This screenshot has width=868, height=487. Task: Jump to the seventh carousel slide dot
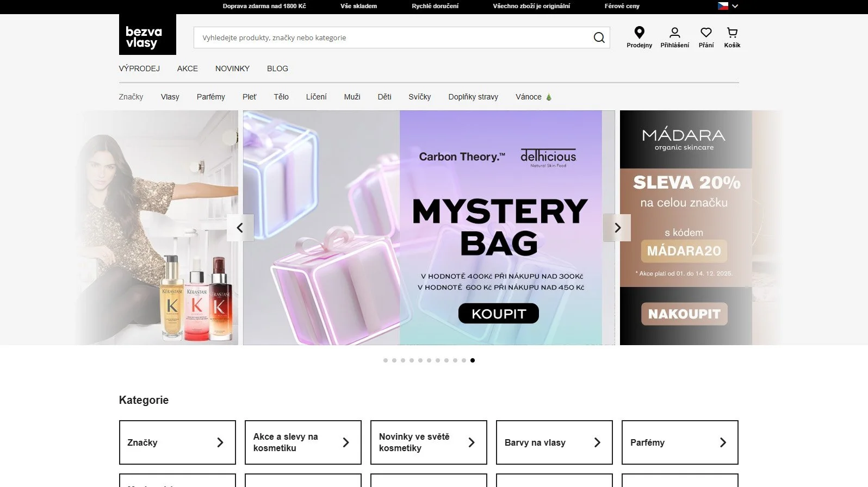pyautogui.click(x=438, y=360)
